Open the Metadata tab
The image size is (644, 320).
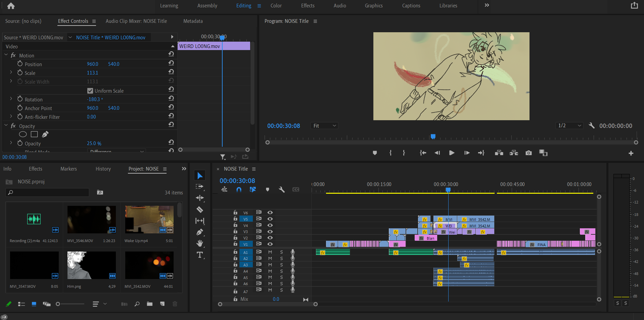[193, 21]
